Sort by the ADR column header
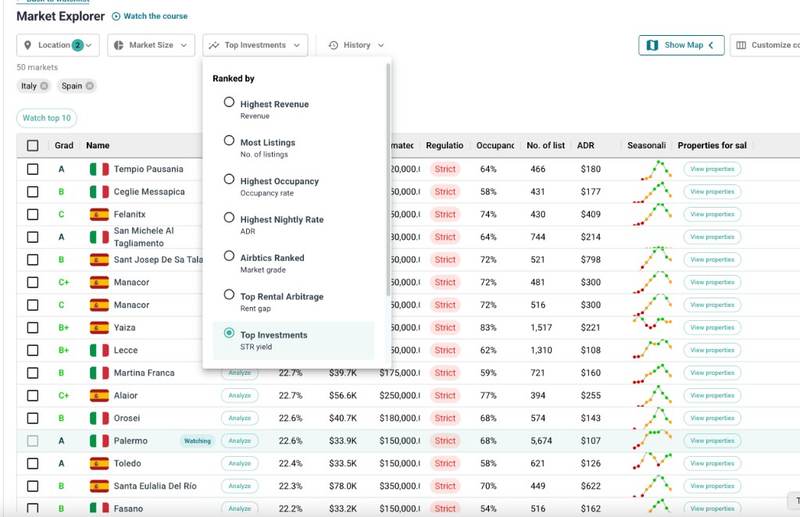 pyautogui.click(x=586, y=145)
